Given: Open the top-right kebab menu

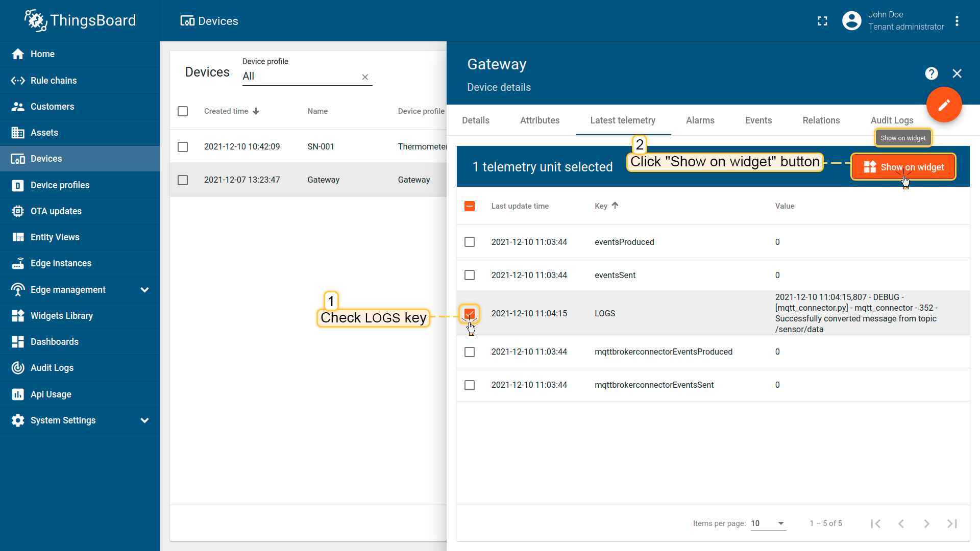Looking at the screenshot, I should click(x=957, y=21).
